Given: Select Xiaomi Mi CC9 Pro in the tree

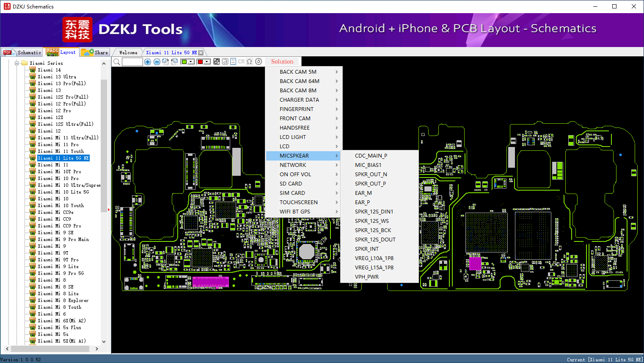Looking at the screenshot, I should (x=60, y=226).
